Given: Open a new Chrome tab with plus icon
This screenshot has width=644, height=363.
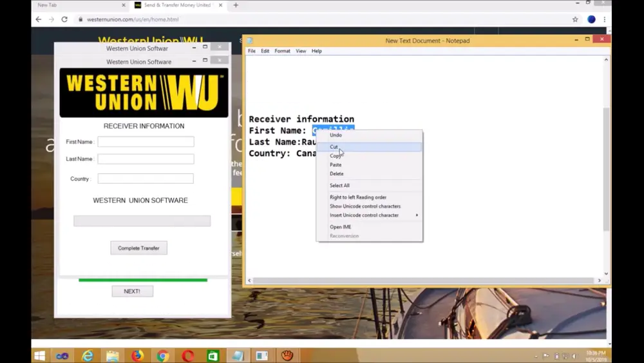Looking at the screenshot, I should [236, 5].
